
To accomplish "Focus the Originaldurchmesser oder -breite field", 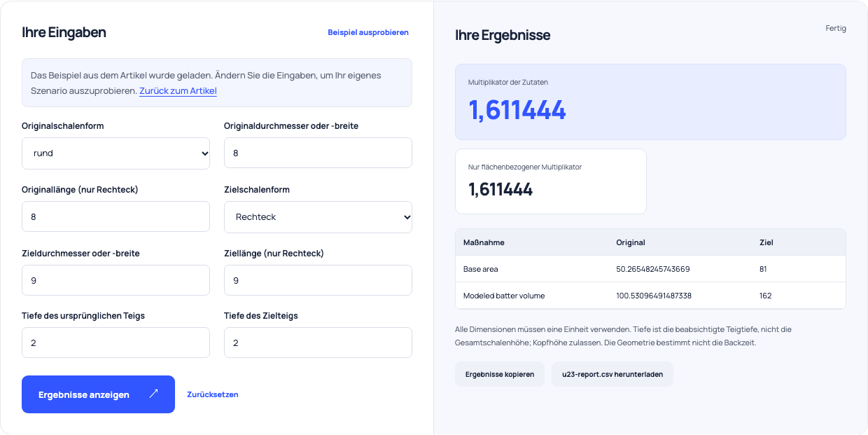I will (x=318, y=153).
